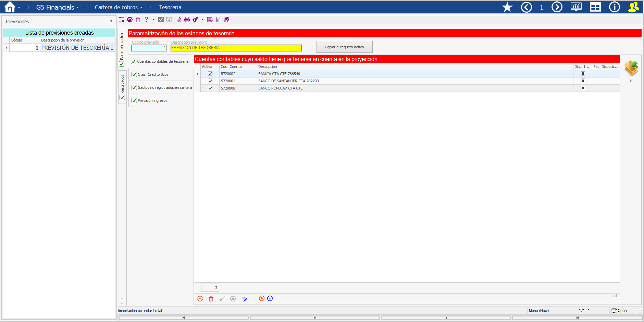Screen dimensions: 644x322
Task: Toggle Activa checkbox for BANCO DE SANTANDER
Action: (x=210, y=81)
